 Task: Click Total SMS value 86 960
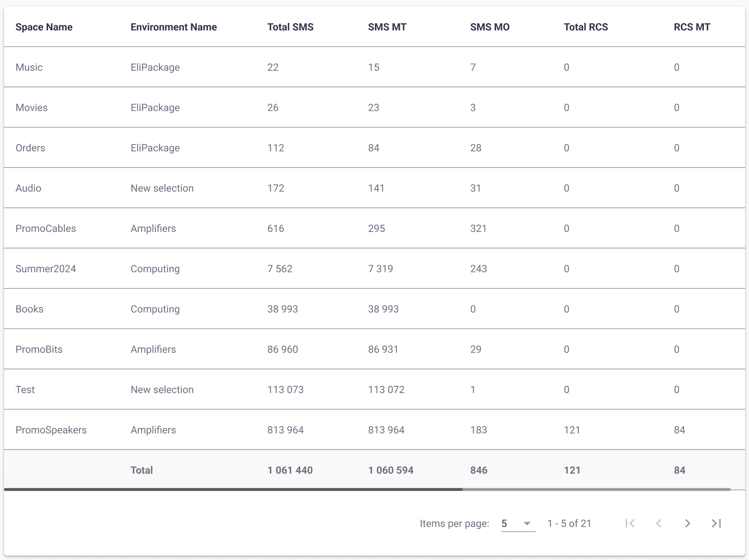tap(283, 349)
